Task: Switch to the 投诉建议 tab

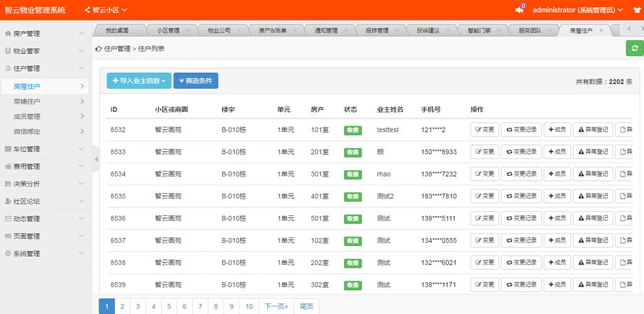Action: pos(428,30)
